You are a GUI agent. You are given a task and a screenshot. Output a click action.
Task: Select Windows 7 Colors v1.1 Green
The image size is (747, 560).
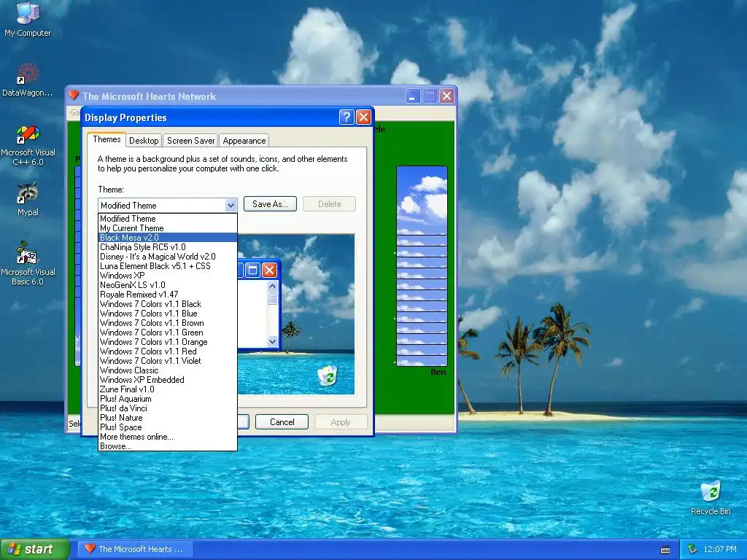(x=167, y=332)
